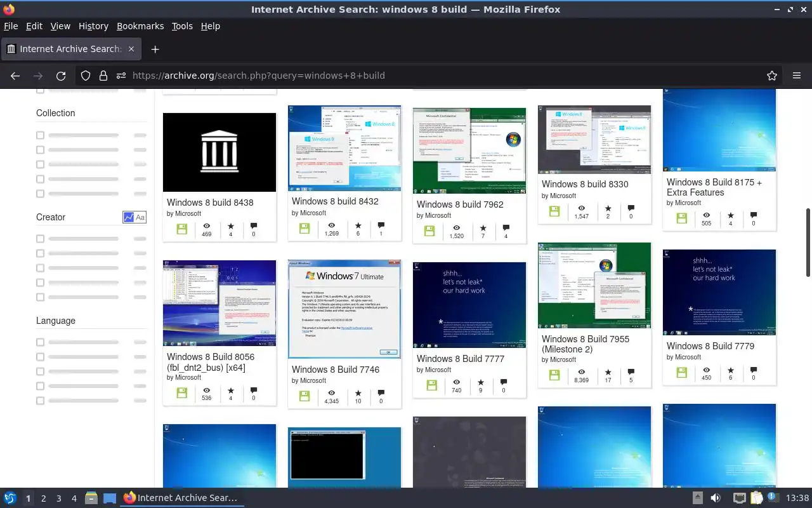Click the tracking protection shield icon
This screenshot has width=812, height=508.
coord(86,76)
